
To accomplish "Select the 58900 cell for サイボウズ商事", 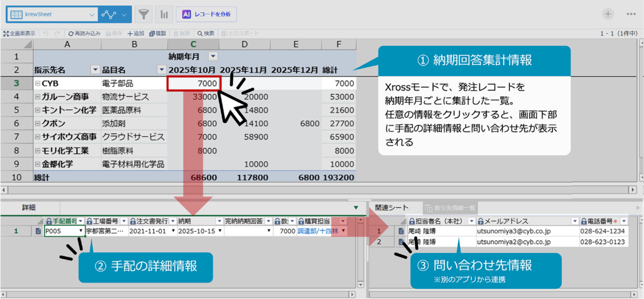I will click(x=245, y=137).
